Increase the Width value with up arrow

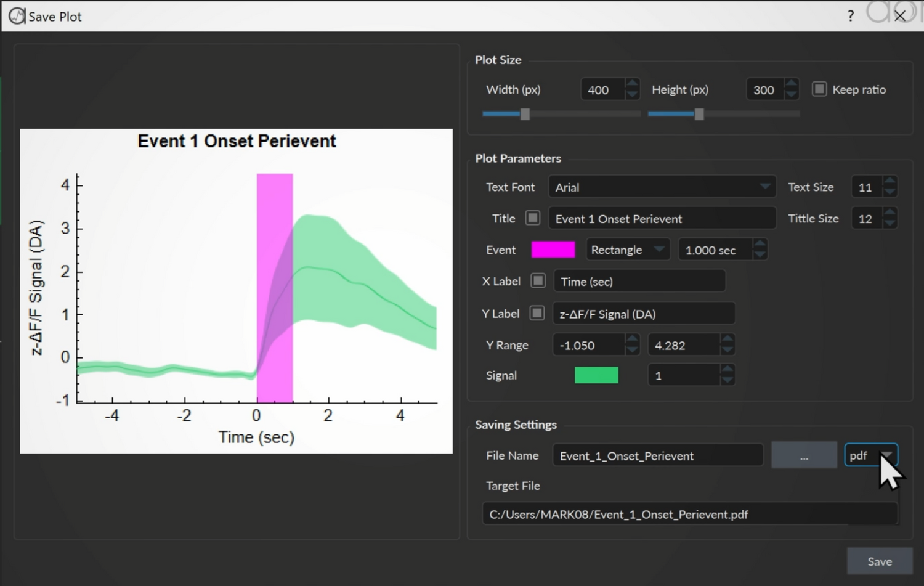click(x=632, y=84)
